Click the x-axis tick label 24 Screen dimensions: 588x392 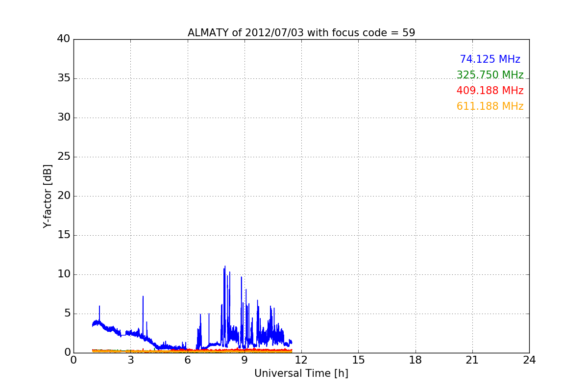coord(529,360)
